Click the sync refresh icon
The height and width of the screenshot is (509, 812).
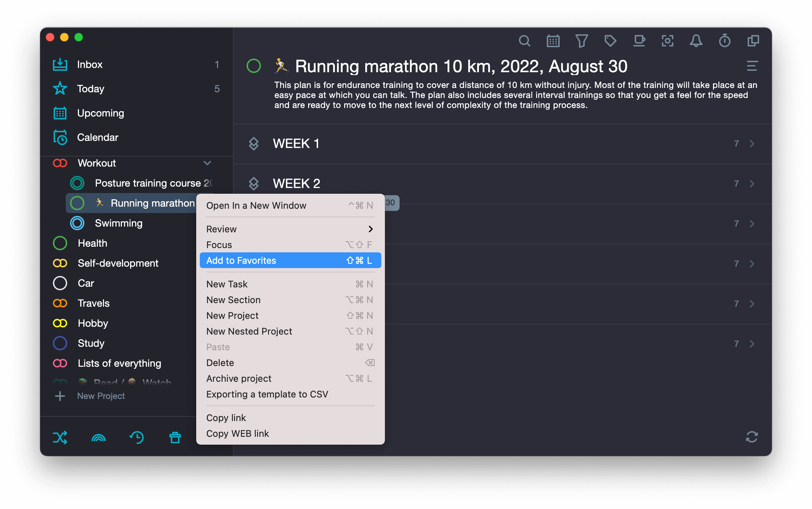click(x=752, y=437)
